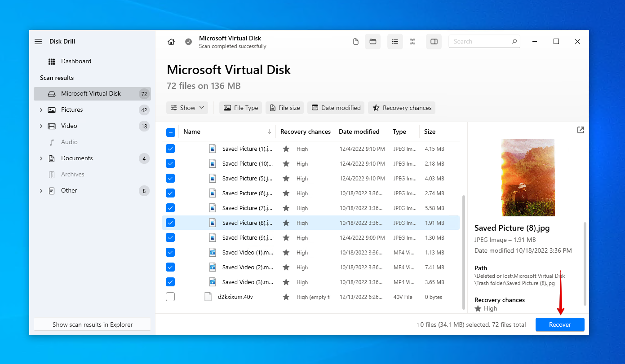Click the Home icon in the toolbar
Image resolution: width=625 pixels, height=364 pixels.
tap(171, 42)
